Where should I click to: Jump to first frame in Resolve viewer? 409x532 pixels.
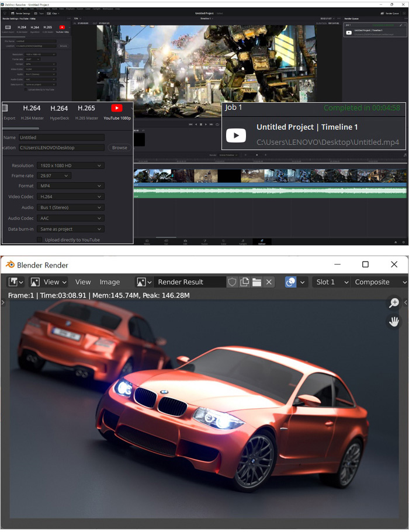(x=190, y=124)
